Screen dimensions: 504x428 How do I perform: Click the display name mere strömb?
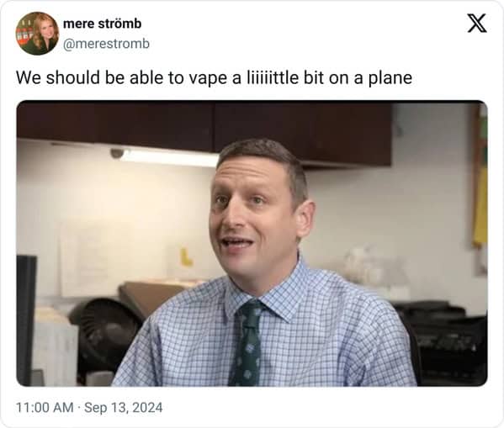102,24
